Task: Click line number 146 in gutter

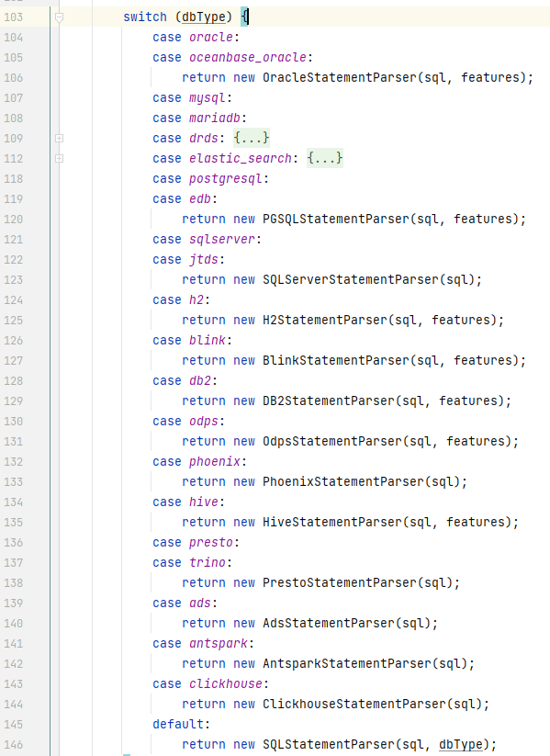Action: click(14, 744)
